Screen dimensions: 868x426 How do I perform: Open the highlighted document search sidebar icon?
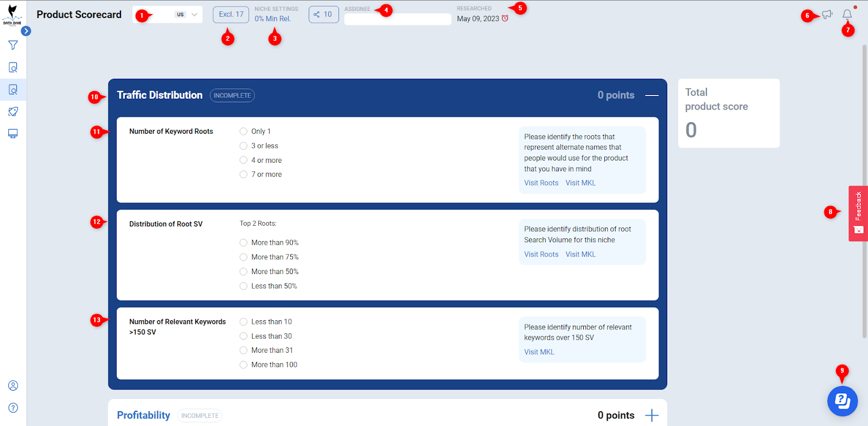coord(13,90)
